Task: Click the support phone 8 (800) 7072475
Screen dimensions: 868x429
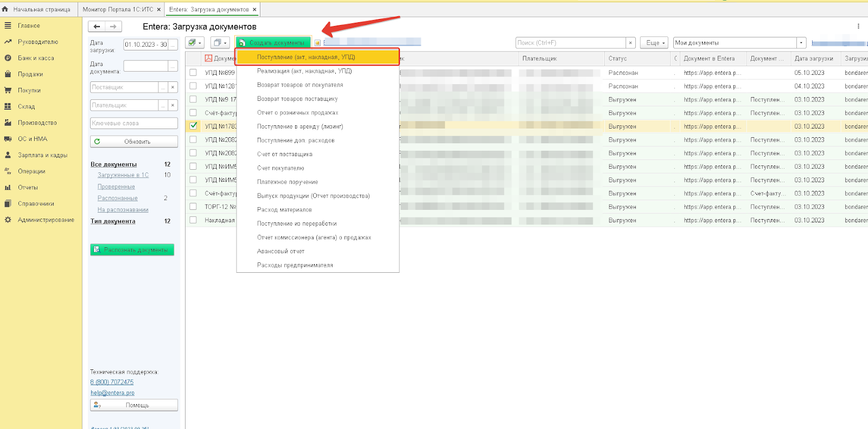Action: 112,382
